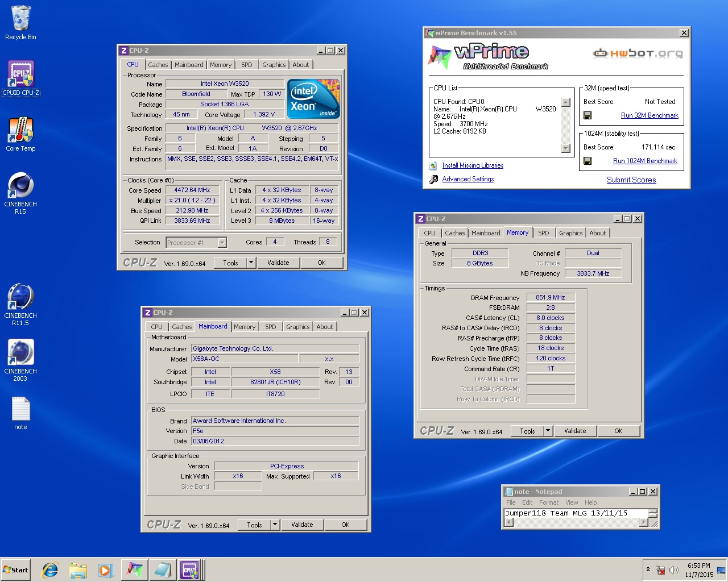Switch to Memory tab in CPU-Z Mainboard window
Screen dimensions: 728x582
[245, 327]
